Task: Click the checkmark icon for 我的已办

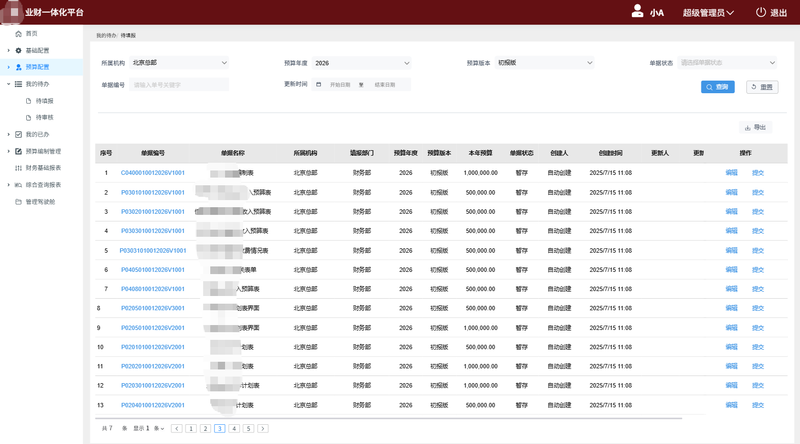Action: coord(18,134)
